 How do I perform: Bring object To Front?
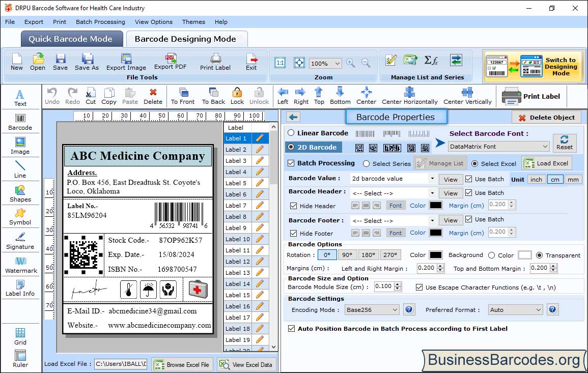pos(183,96)
